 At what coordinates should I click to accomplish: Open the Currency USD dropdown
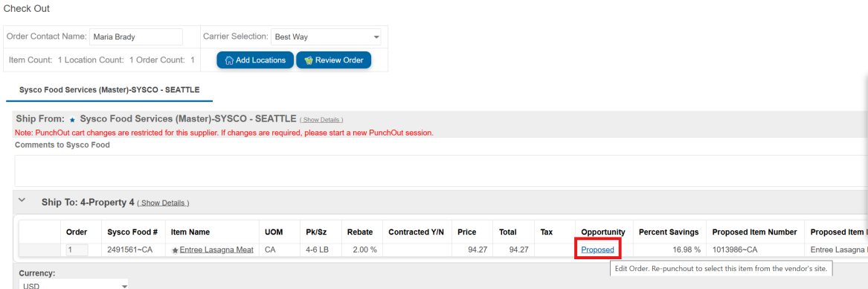[x=74, y=285]
